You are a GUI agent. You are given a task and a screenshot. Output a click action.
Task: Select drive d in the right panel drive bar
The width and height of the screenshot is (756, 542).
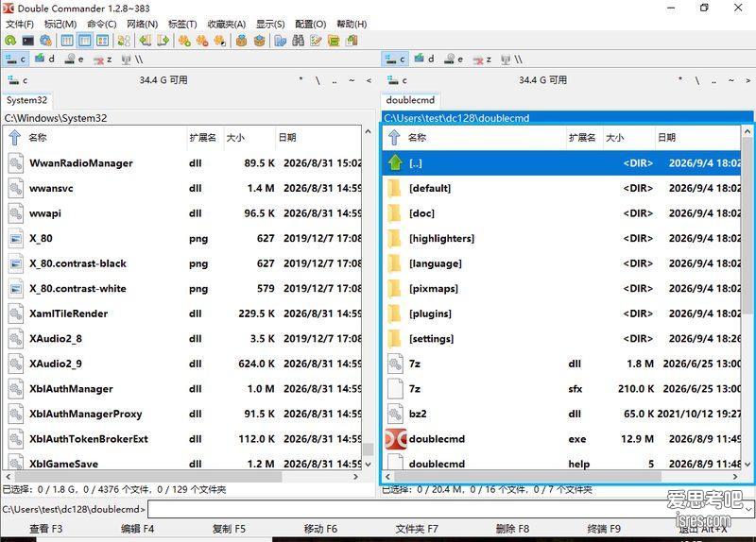click(423, 59)
